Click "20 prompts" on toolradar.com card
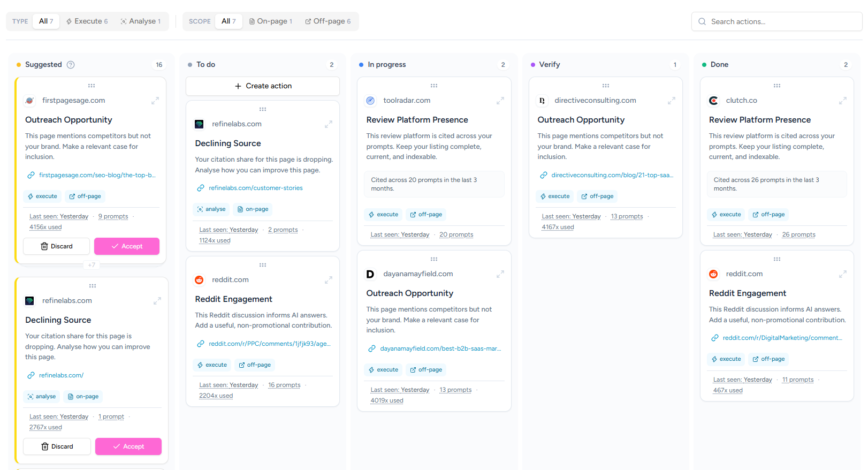Viewport: 868px width, 470px height. [456, 234]
